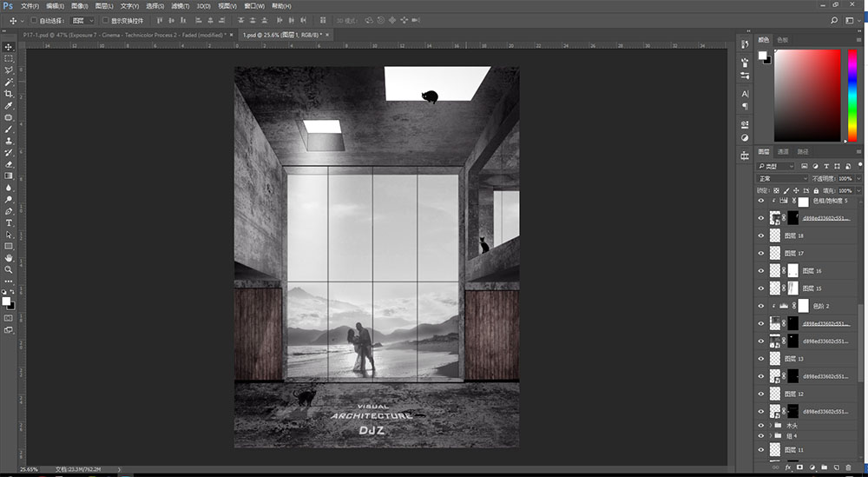868x477 pixels.
Task: Click the zoom percentage field 25.65%
Action: pos(29,469)
